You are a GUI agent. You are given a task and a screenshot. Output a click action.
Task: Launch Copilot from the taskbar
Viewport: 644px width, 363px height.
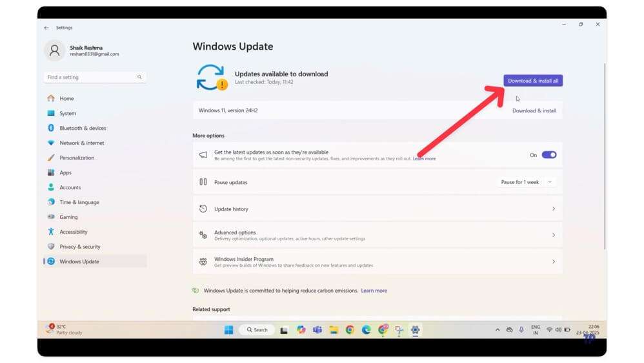click(301, 329)
